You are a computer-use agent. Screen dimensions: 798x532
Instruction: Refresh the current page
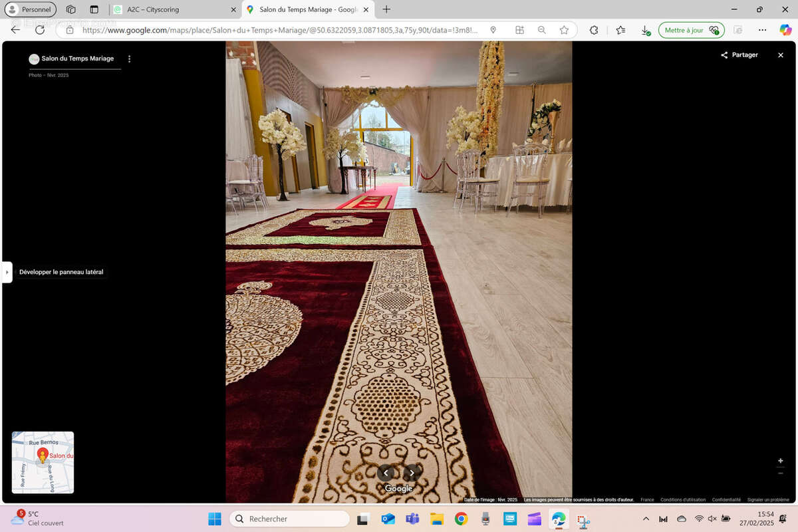(40, 30)
